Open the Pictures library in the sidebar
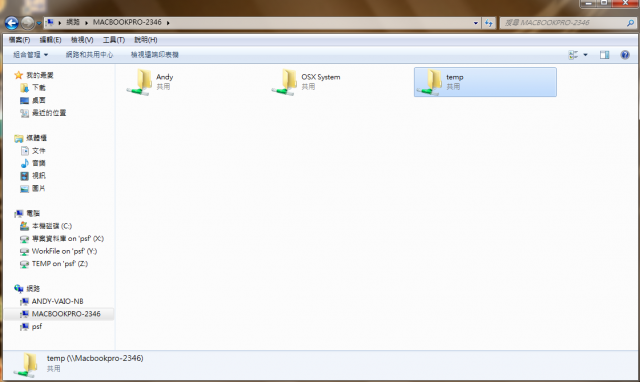 pos(33,189)
